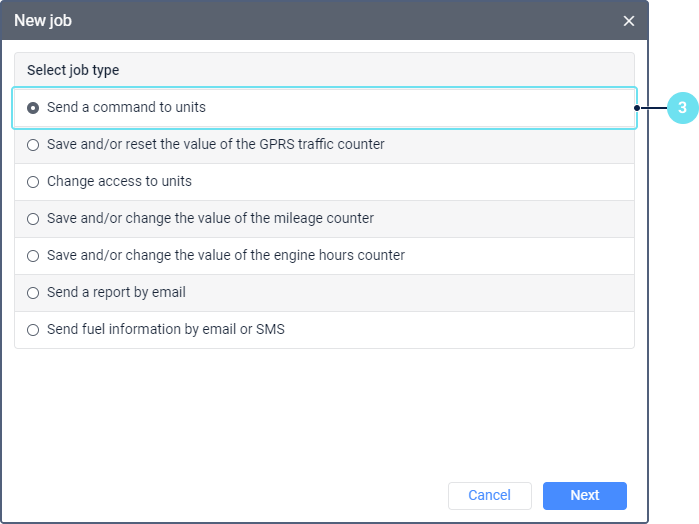Select the "Change access to units" radio button
Viewport: 699px width, 524px height.
(x=33, y=182)
